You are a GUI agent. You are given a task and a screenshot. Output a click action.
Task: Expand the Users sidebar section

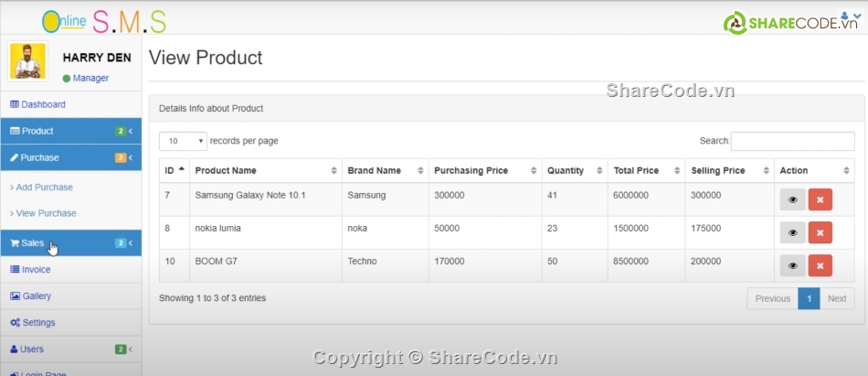71,349
